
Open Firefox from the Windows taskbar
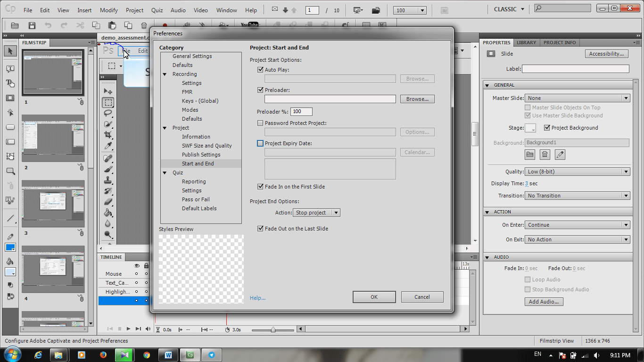point(103,355)
